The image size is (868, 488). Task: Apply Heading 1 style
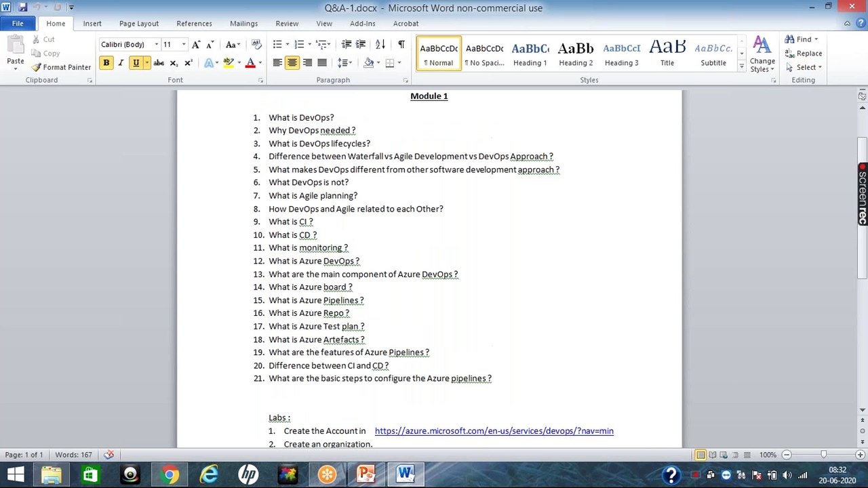[x=530, y=54]
